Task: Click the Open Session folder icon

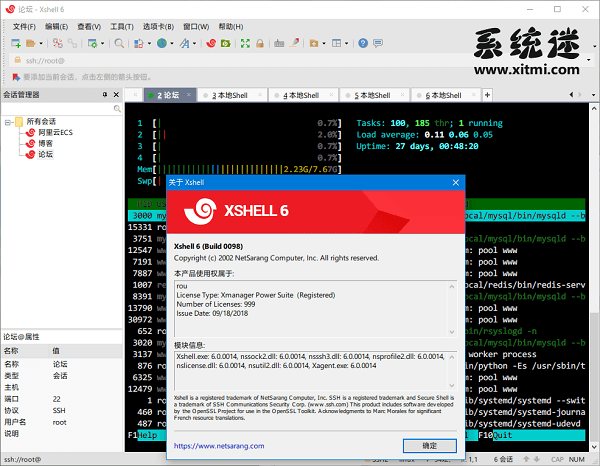Action: [31, 43]
